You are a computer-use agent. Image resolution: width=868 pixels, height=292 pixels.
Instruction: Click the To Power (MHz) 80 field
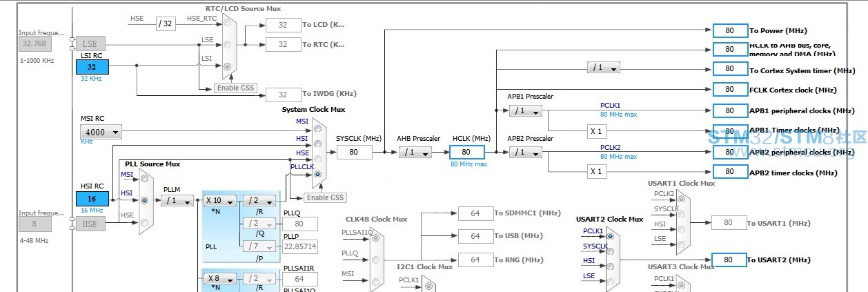point(730,30)
